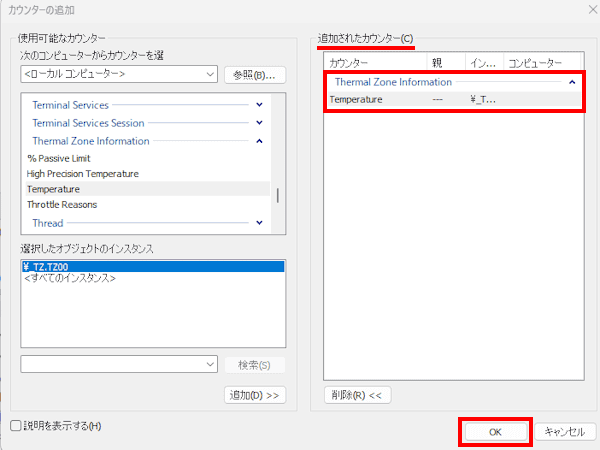The image size is (600, 450).
Task: Select the \_TZ.TZ00 instance
Action: [x=50, y=267]
